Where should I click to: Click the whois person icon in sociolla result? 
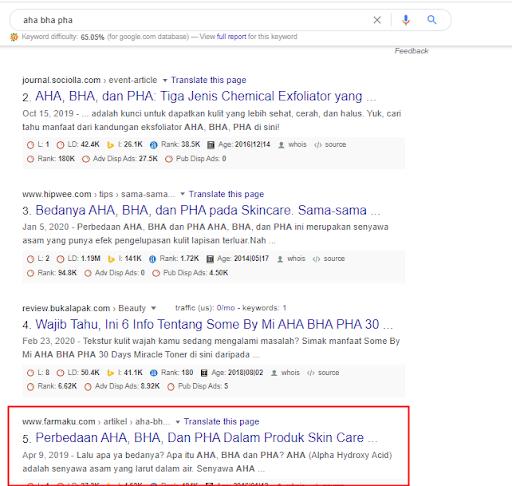281,145
